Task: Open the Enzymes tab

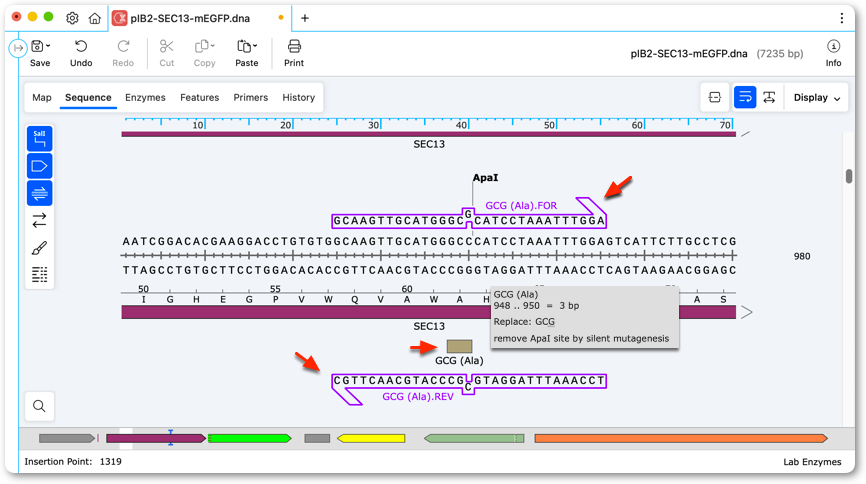Action: coord(145,97)
